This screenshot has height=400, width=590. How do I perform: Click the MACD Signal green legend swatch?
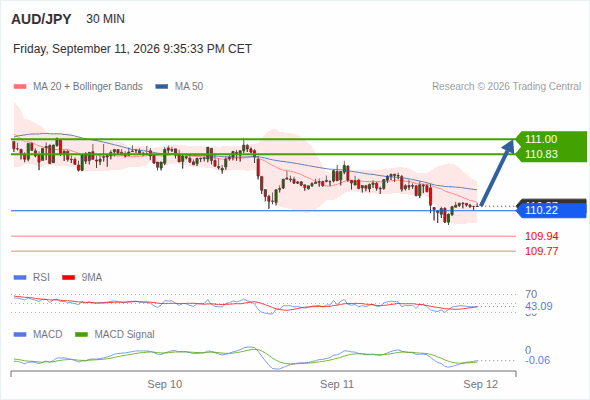81,335
